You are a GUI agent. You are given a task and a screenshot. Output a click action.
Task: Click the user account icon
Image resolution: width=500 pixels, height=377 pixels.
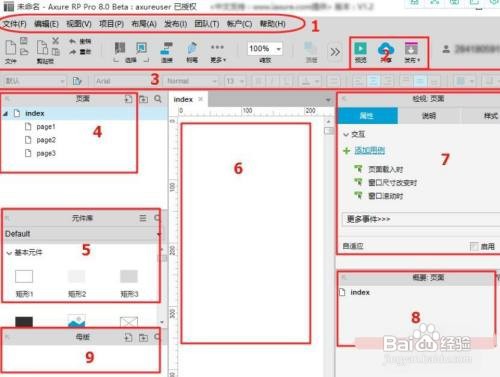[x=446, y=49]
